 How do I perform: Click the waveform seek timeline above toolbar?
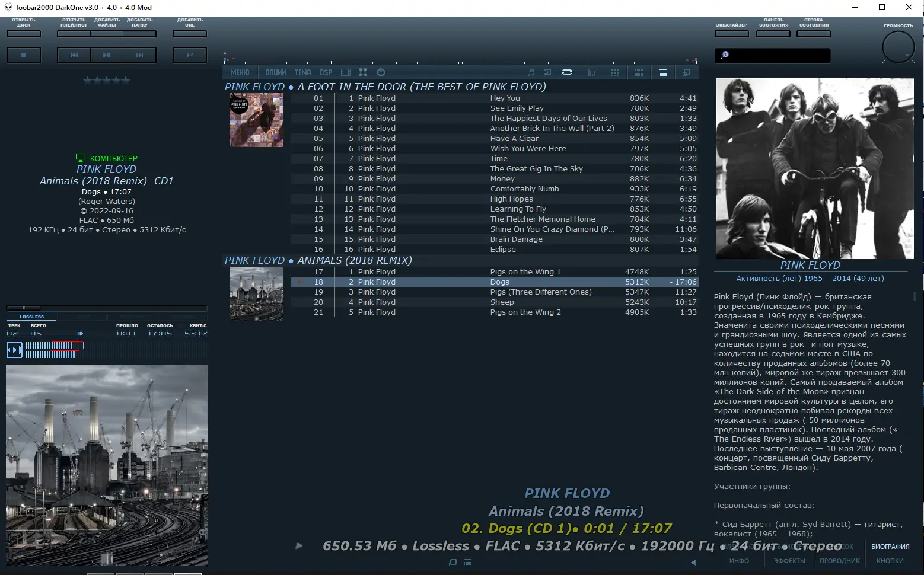[461, 59]
